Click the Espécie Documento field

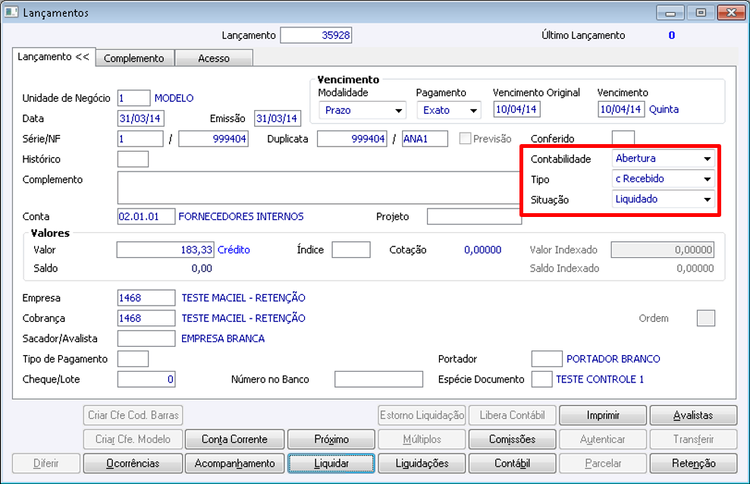[x=542, y=379]
